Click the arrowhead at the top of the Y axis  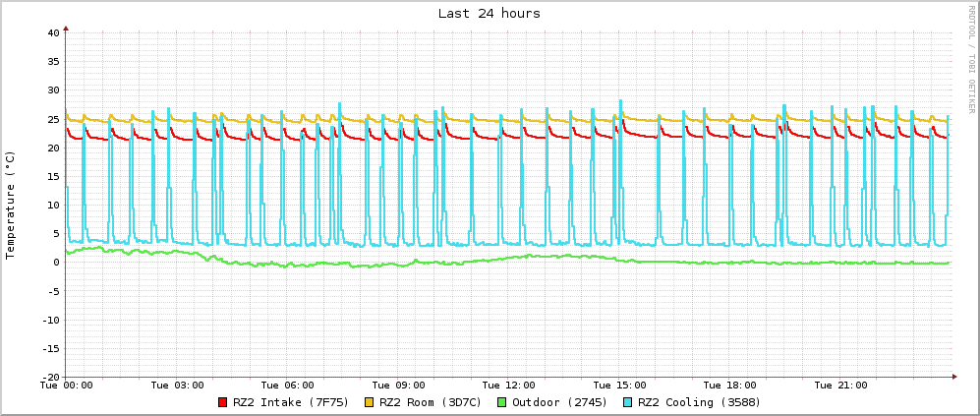[65, 28]
